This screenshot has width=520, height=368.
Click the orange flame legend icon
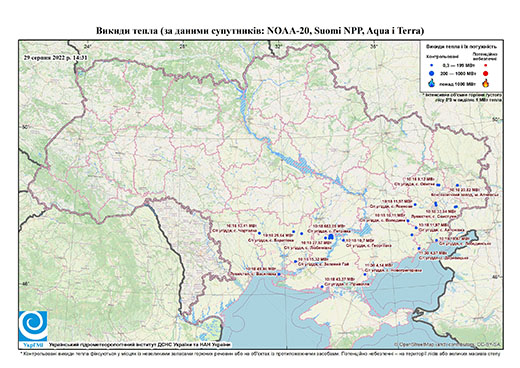[x=485, y=83]
